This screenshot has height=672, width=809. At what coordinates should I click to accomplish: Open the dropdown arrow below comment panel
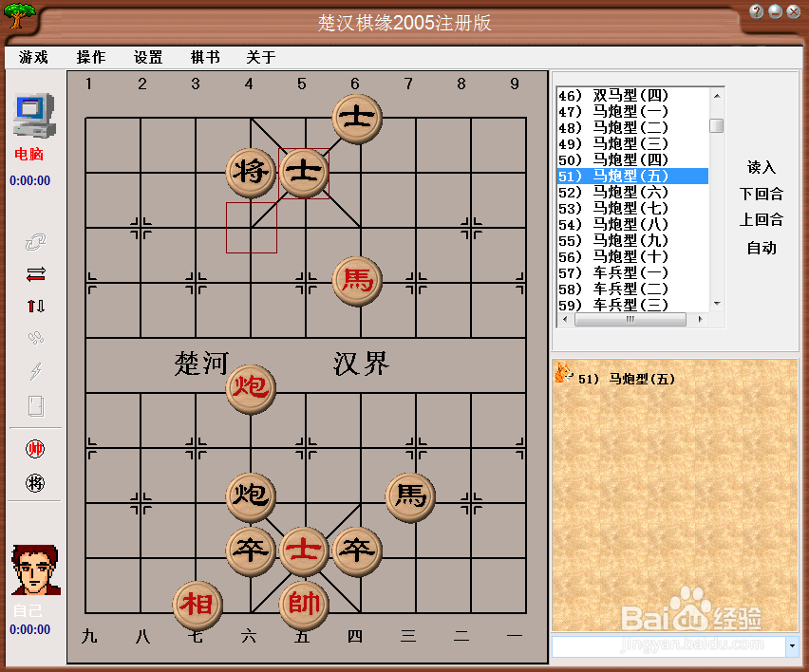point(792,645)
